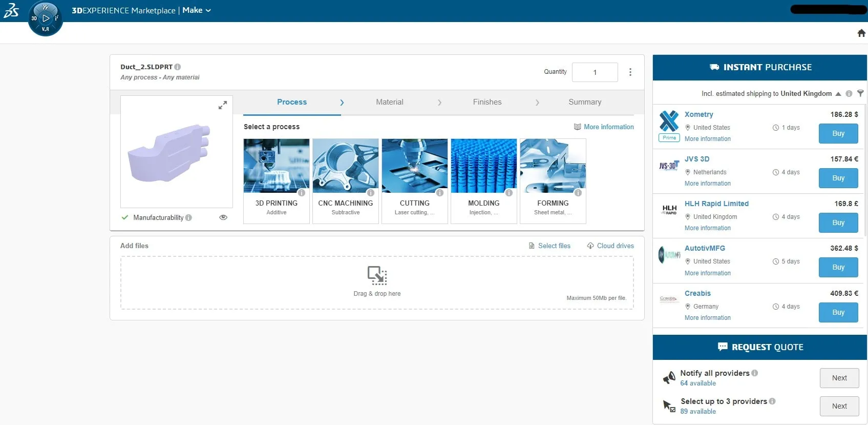Choose the Molding process card

click(483, 180)
